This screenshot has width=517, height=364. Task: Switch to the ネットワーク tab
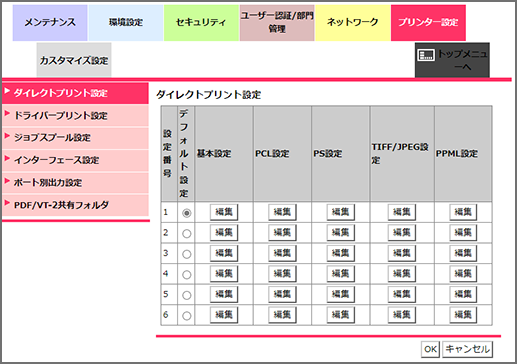click(353, 23)
